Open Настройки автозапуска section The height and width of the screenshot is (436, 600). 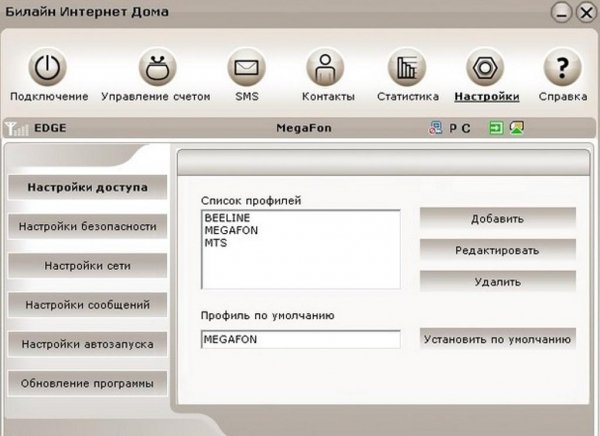pos(87,344)
